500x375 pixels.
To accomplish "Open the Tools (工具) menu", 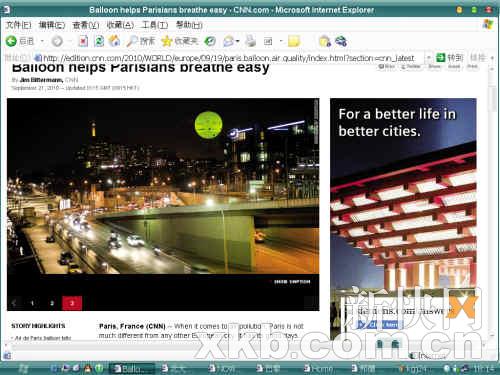I will tap(155, 25).
